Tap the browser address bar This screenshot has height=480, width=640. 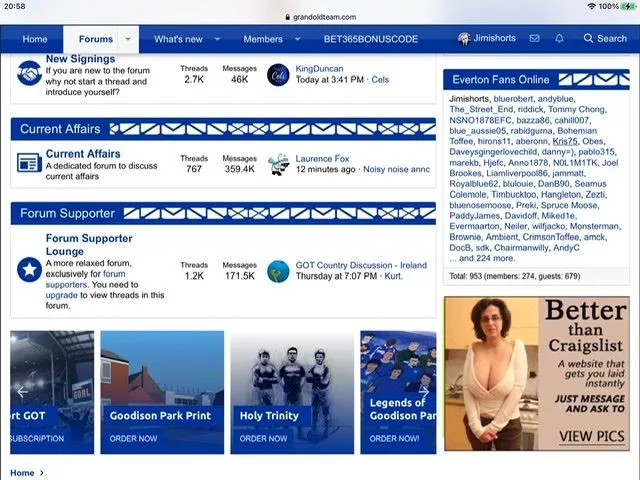coord(320,17)
